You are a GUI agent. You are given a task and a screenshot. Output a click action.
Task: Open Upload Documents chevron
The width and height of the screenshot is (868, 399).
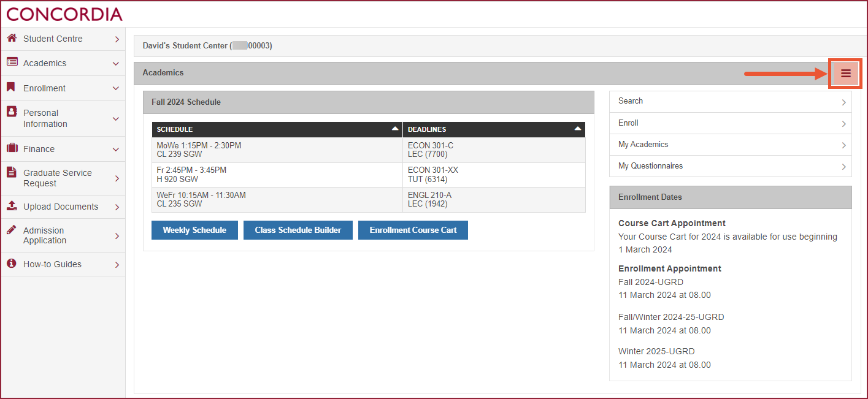click(x=117, y=207)
